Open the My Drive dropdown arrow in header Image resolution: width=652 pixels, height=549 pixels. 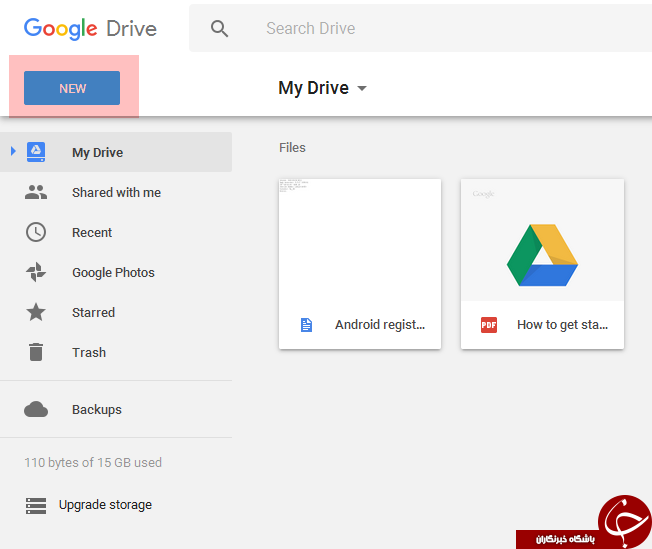(362, 88)
